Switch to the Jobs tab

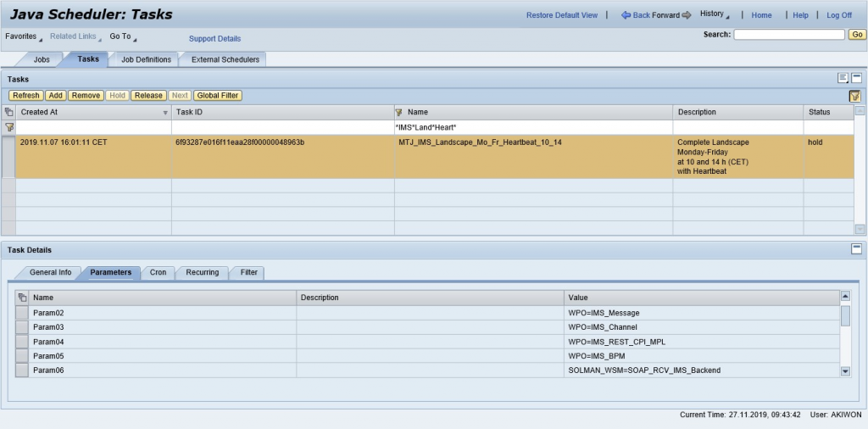(42, 59)
